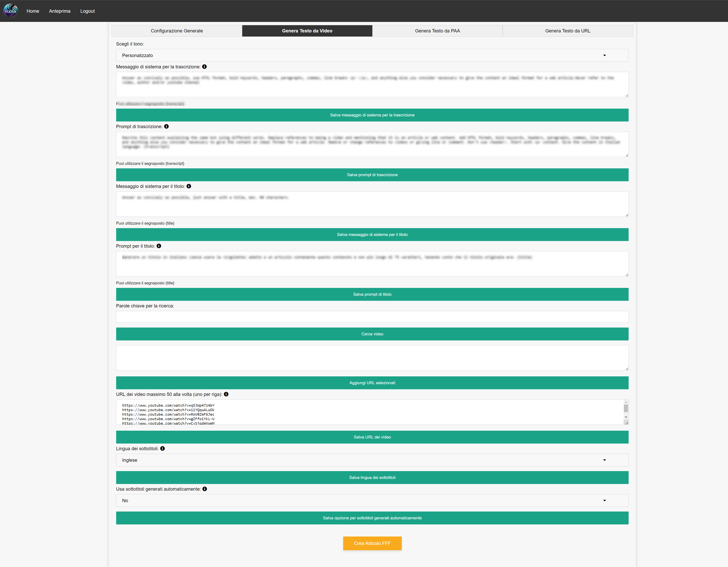Screen dimensions: 728x567
Task: Click info icon next to Messaggio di sistema per la trascrizione
Action: [204, 67]
